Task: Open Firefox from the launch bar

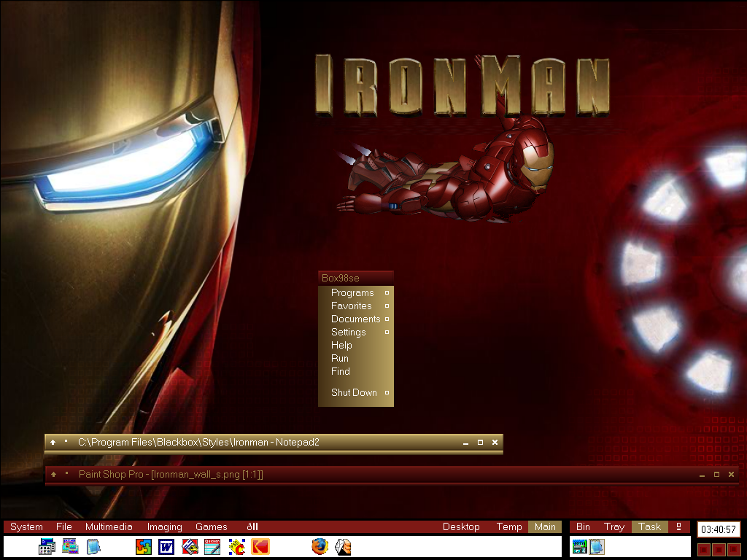Action: 320,546
